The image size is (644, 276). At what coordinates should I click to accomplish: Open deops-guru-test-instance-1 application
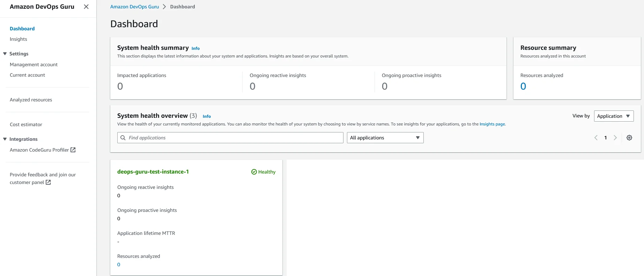pyautogui.click(x=153, y=172)
